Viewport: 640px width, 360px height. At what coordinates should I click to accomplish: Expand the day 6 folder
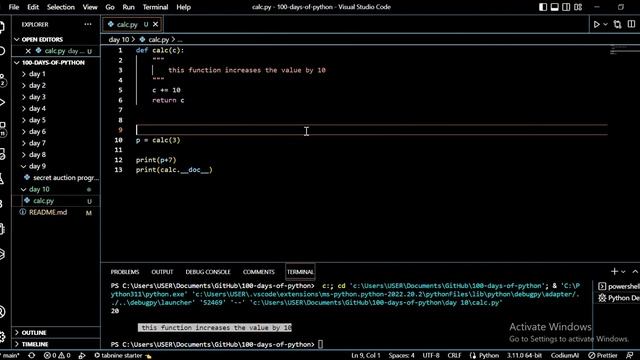click(x=37, y=131)
